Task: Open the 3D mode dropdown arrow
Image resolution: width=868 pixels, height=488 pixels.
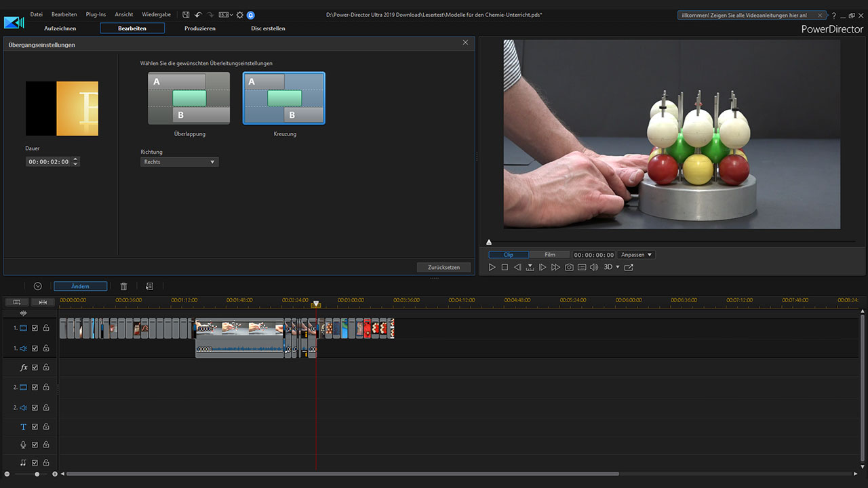Action: point(618,268)
